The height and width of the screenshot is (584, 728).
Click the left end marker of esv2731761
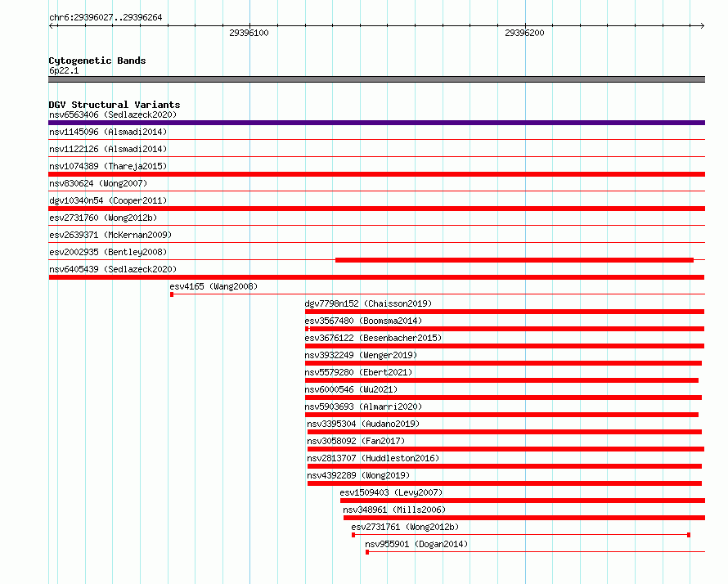point(353,535)
